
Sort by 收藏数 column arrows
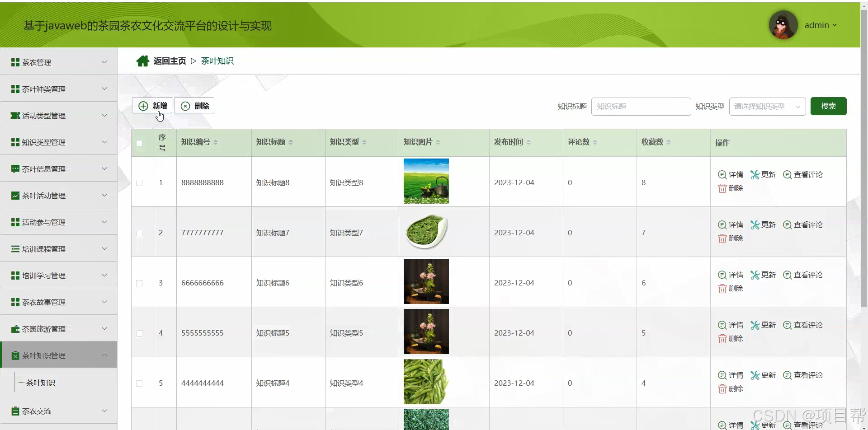[669, 142]
